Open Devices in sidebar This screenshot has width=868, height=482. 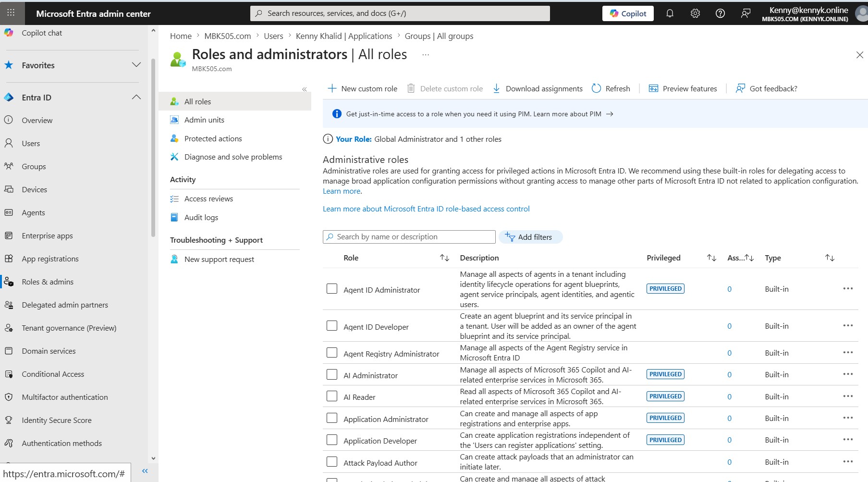(34, 189)
